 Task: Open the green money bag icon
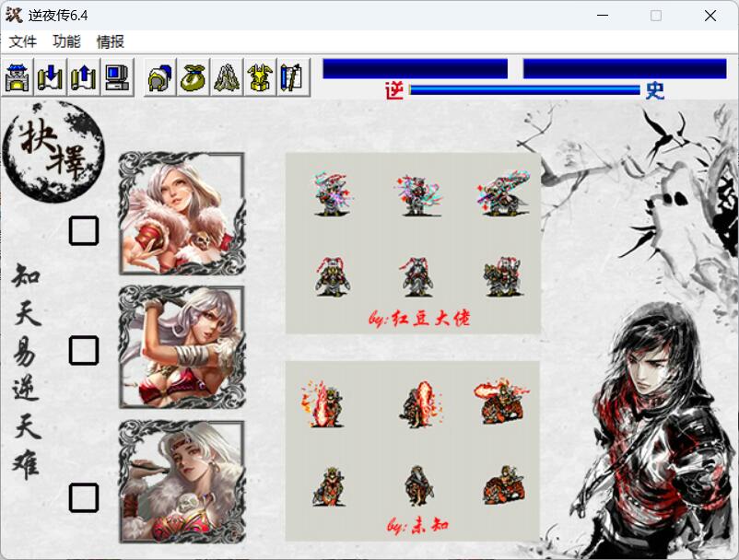coord(194,77)
